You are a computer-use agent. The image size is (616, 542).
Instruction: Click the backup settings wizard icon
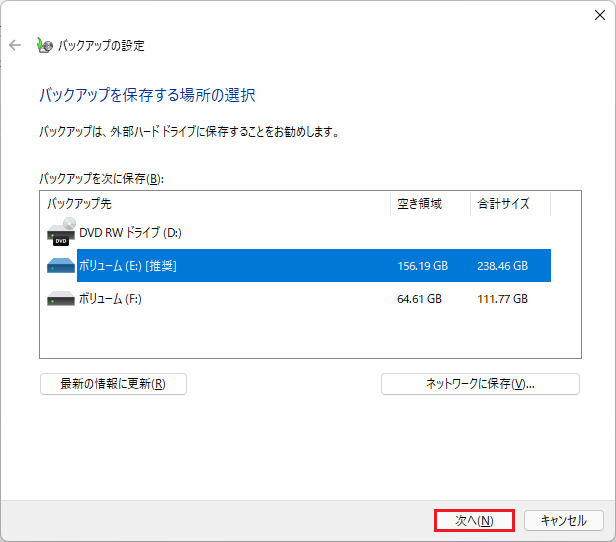pyautogui.click(x=44, y=45)
